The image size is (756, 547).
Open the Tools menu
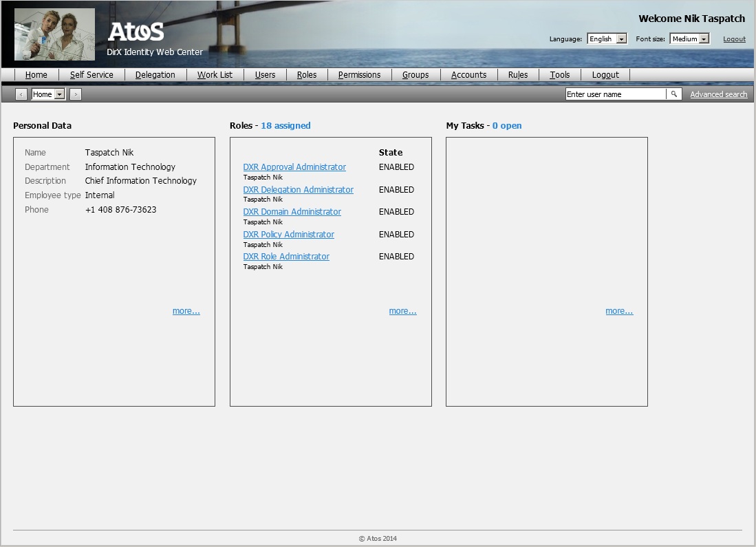click(x=559, y=74)
